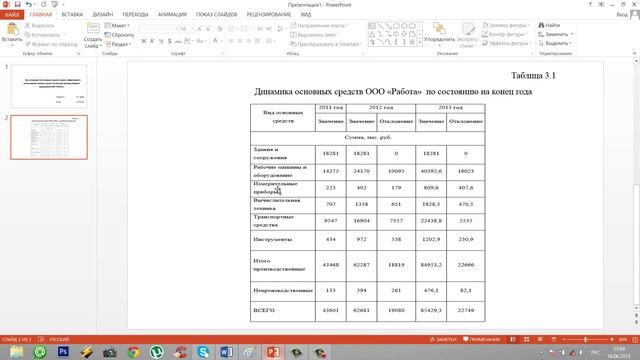
Task: Click the Создать слайд new slide icon
Action: [x=93, y=29]
